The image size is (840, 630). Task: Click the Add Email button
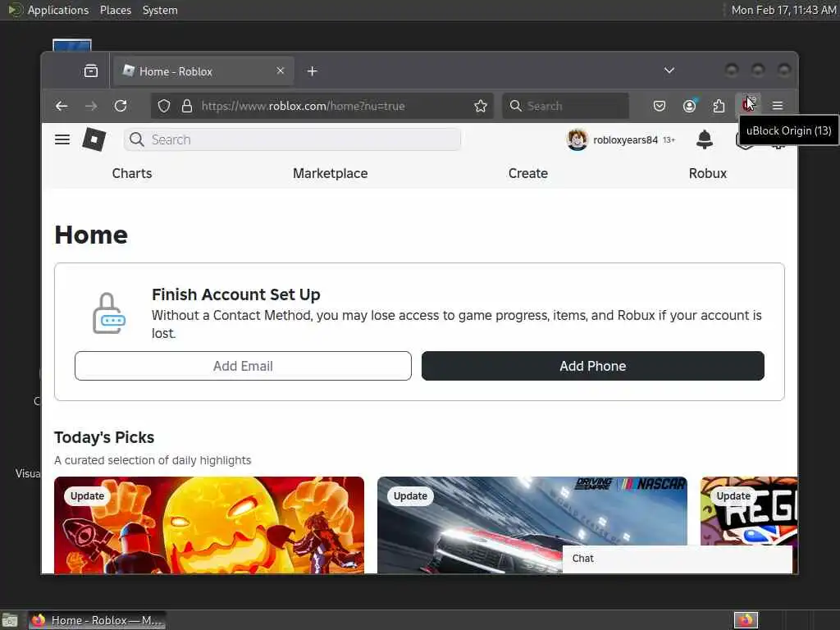pos(243,366)
